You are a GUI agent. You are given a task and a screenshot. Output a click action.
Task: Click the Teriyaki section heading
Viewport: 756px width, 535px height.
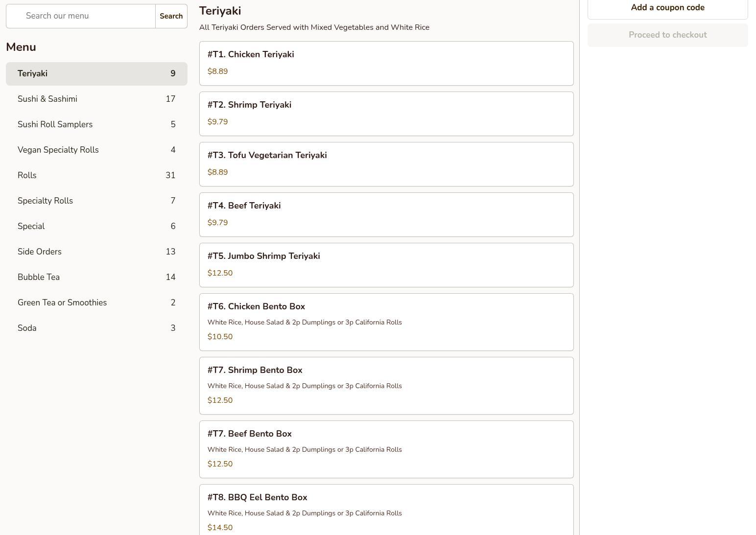(x=220, y=11)
